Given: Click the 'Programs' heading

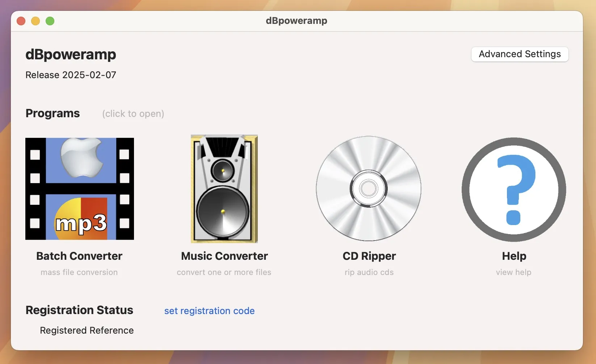Looking at the screenshot, I should click(x=53, y=114).
